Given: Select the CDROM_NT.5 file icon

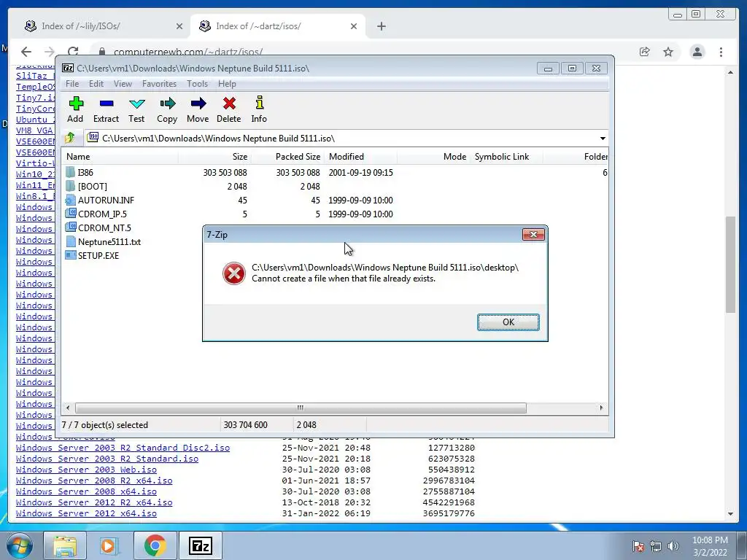Looking at the screenshot, I should click(x=71, y=227).
